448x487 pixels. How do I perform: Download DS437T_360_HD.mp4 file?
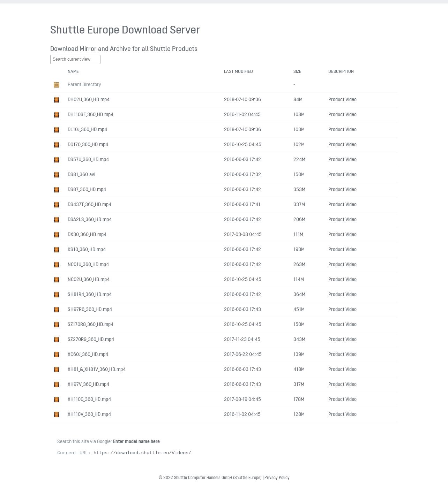[89, 204]
